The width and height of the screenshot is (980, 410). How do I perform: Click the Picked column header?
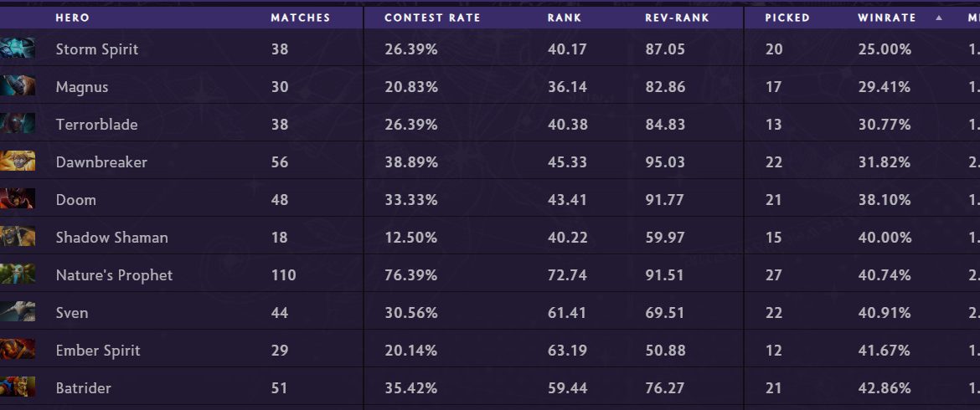pos(787,18)
